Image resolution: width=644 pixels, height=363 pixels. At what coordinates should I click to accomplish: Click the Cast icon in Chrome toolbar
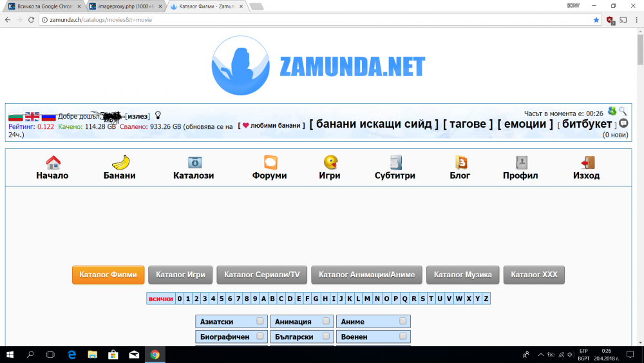[x=623, y=20]
